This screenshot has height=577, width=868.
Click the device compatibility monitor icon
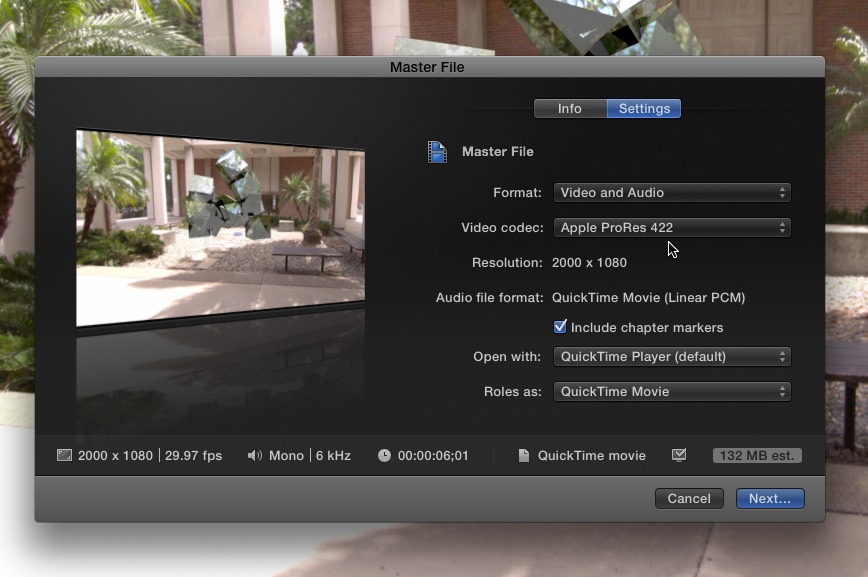679,455
